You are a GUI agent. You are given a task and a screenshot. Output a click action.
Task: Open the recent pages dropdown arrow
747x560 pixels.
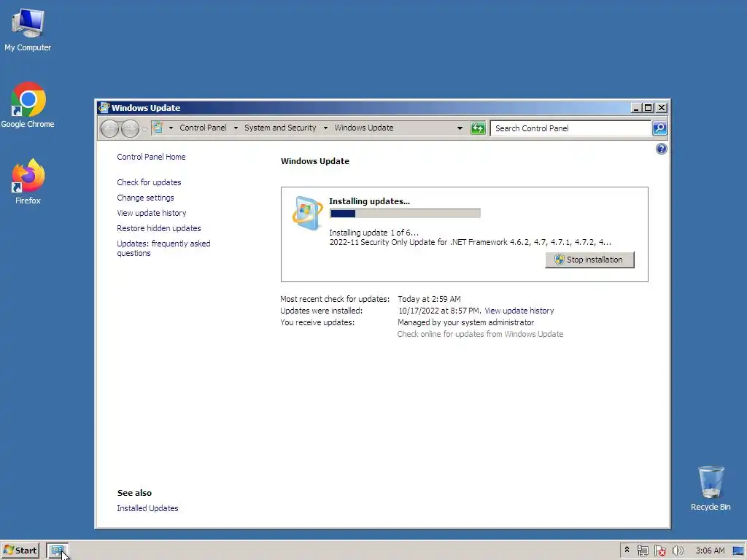[x=145, y=128]
